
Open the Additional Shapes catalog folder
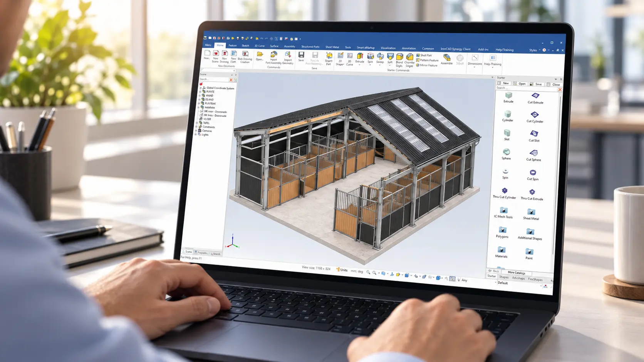530,234
